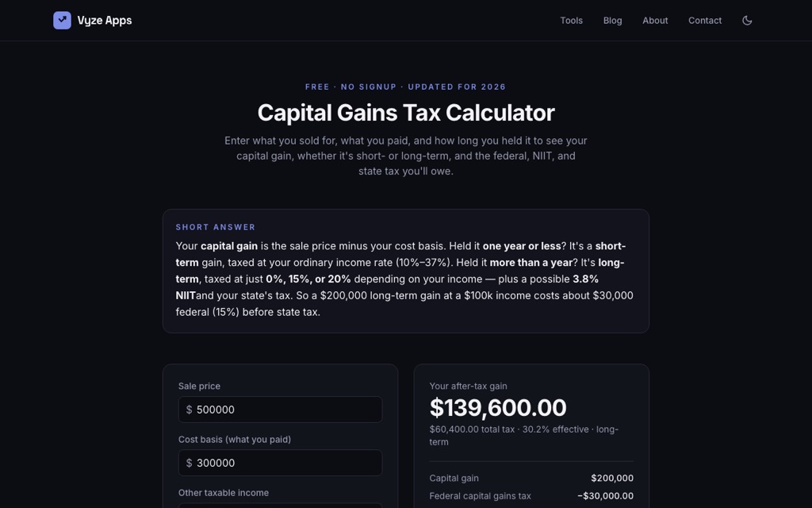Select the $139,600.00 after-tax gain value
812x508 pixels.
pos(498,407)
